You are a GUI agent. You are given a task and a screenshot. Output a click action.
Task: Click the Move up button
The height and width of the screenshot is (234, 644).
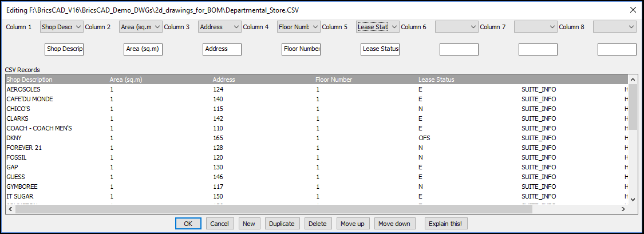352,224
